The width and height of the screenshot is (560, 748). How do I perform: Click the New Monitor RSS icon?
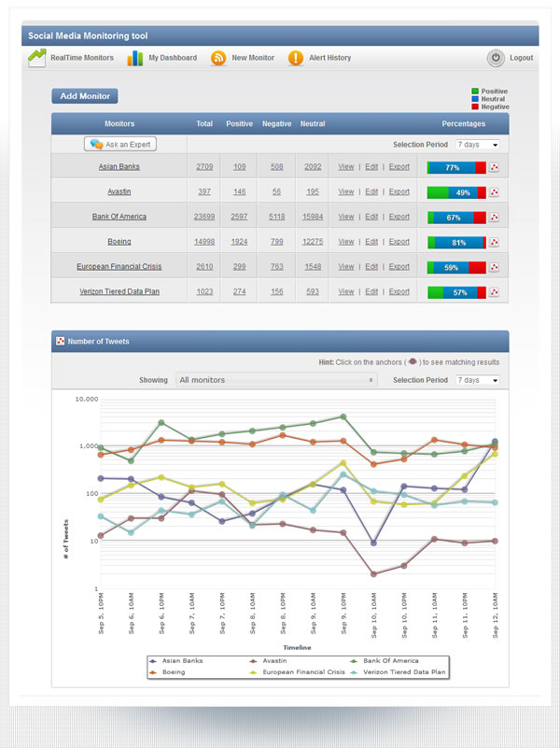pos(218,58)
